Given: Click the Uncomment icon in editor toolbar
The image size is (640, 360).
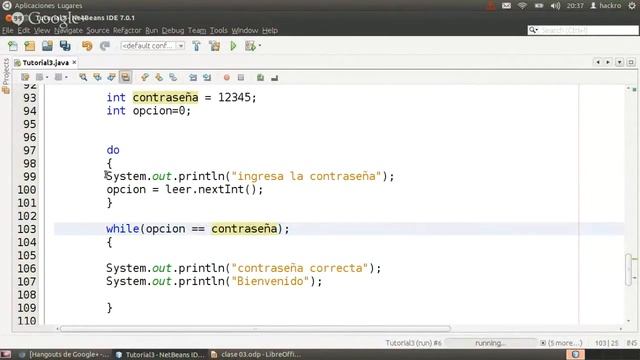Looking at the screenshot, I should tap(274, 77).
